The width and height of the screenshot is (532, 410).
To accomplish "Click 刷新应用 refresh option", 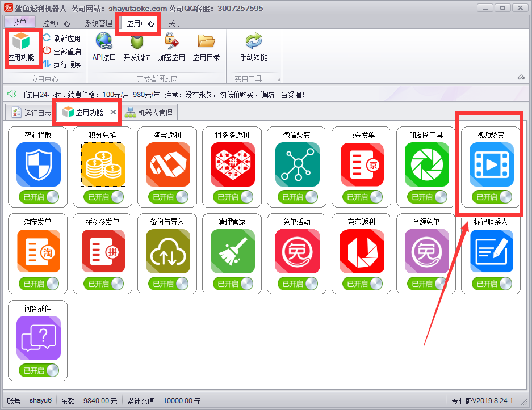I will point(62,39).
